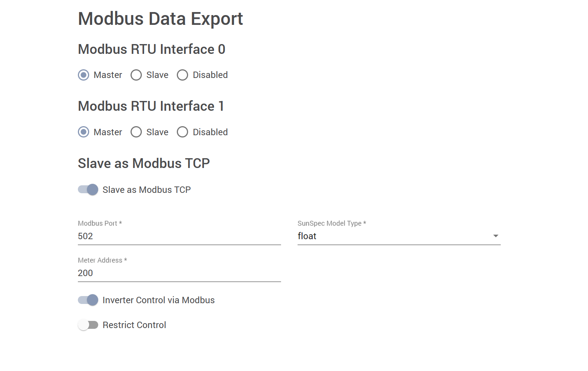The height and width of the screenshot is (371, 588).
Task: Disable Inverter Control via Modbus switch
Action: tap(88, 300)
